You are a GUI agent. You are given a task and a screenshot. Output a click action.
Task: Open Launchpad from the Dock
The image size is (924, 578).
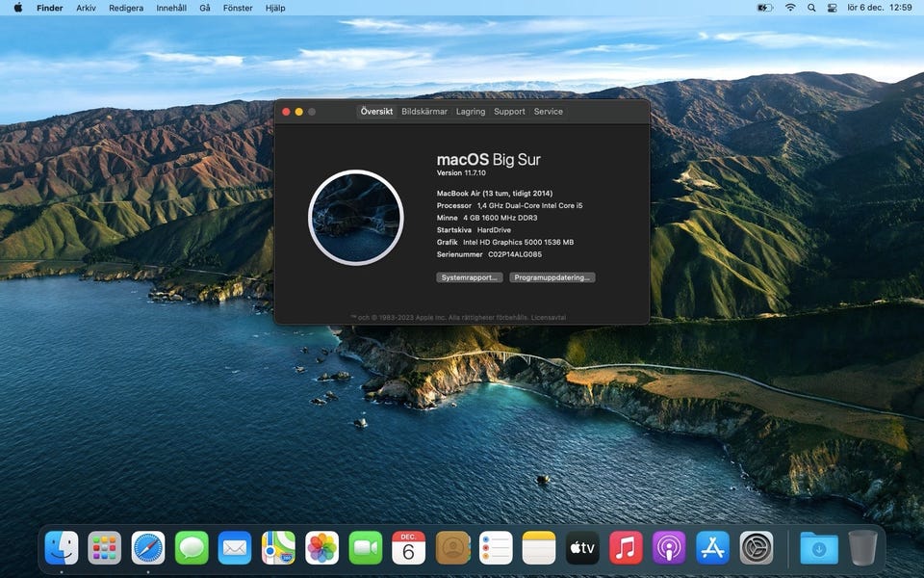(x=105, y=548)
